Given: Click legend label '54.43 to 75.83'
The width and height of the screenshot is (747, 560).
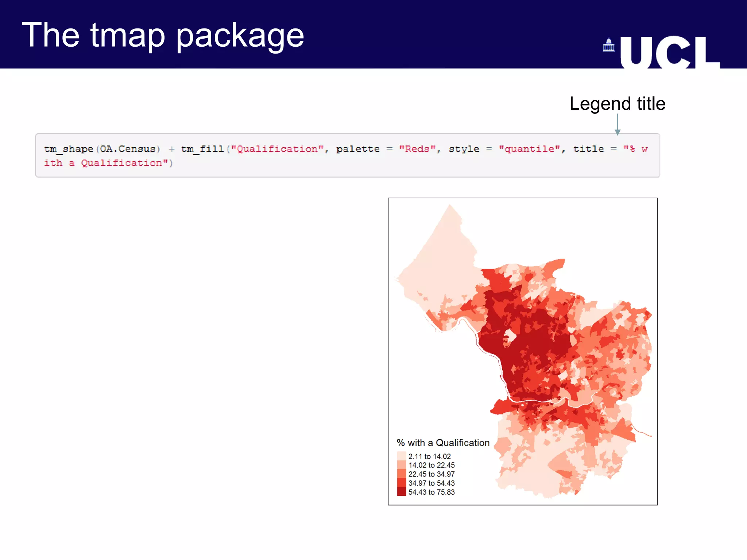Looking at the screenshot, I should 431,492.
